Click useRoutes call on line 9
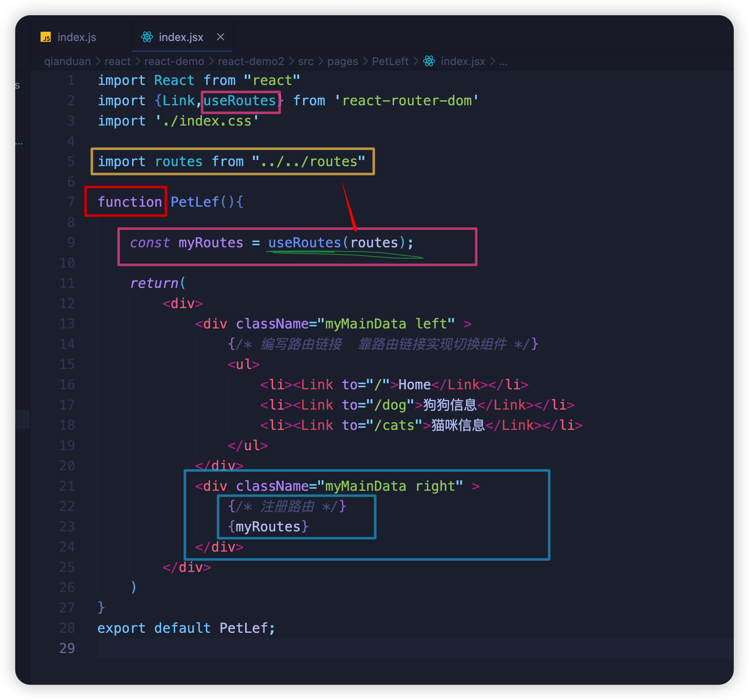 (304, 243)
